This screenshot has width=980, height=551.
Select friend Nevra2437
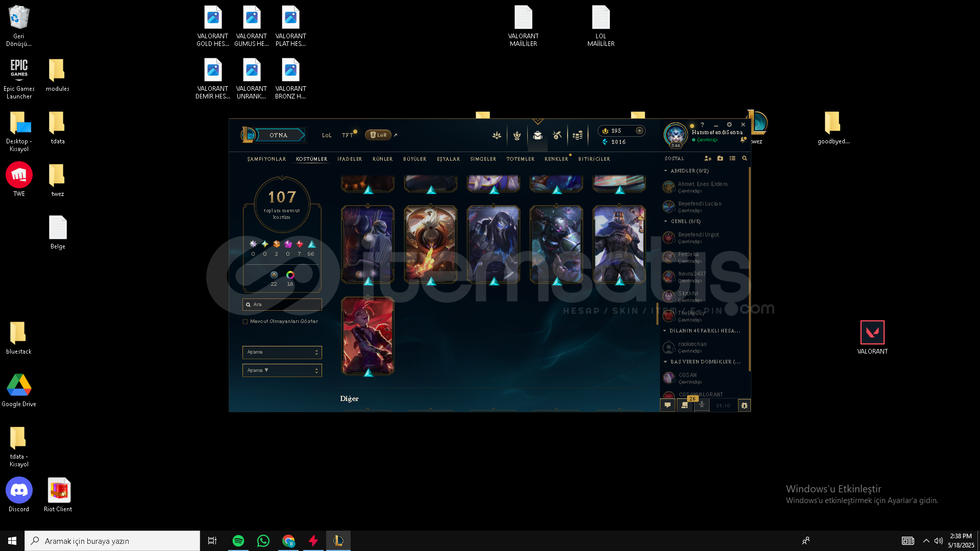coord(704,277)
